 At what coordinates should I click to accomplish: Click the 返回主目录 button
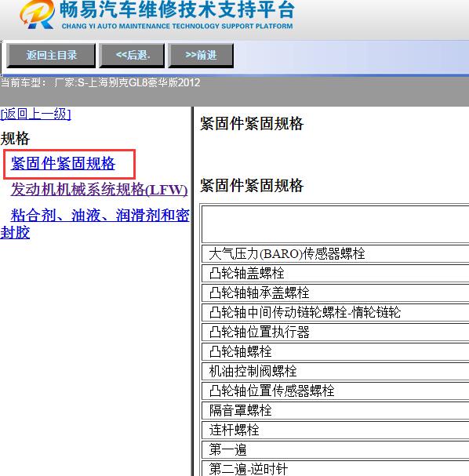click(51, 55)
